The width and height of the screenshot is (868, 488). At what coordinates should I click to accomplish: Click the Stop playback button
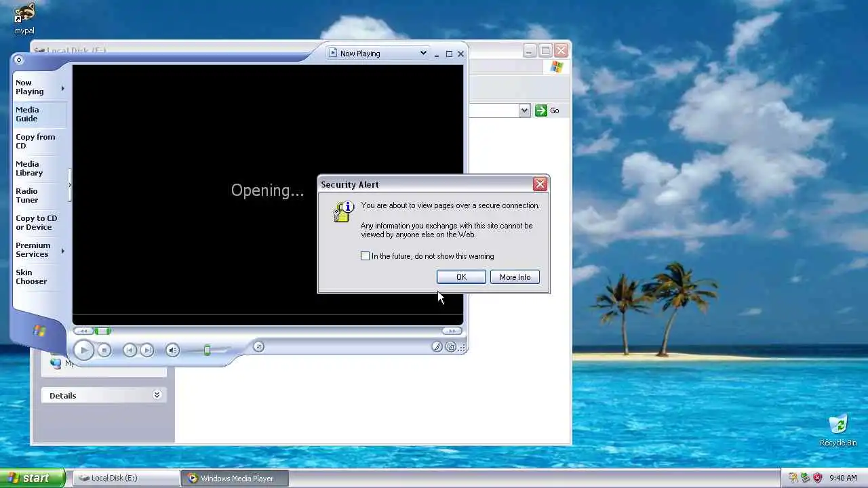pyautogui.click(x=104, y=350)
